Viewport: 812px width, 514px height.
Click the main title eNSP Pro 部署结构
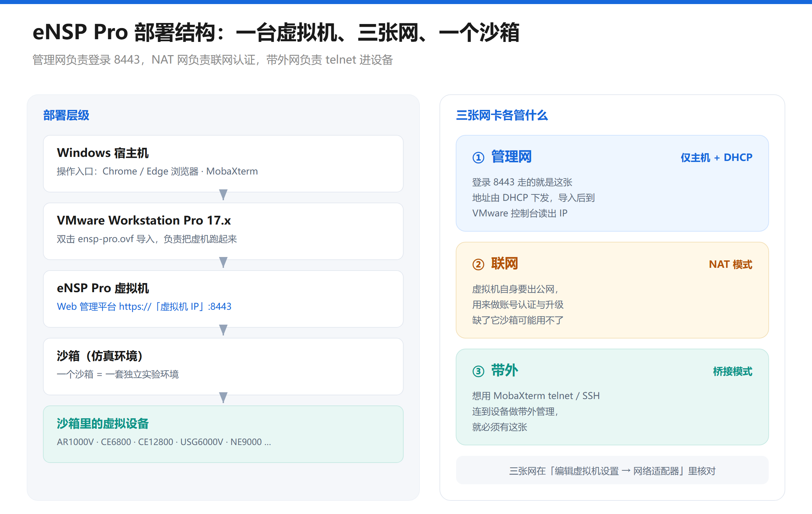276,32
